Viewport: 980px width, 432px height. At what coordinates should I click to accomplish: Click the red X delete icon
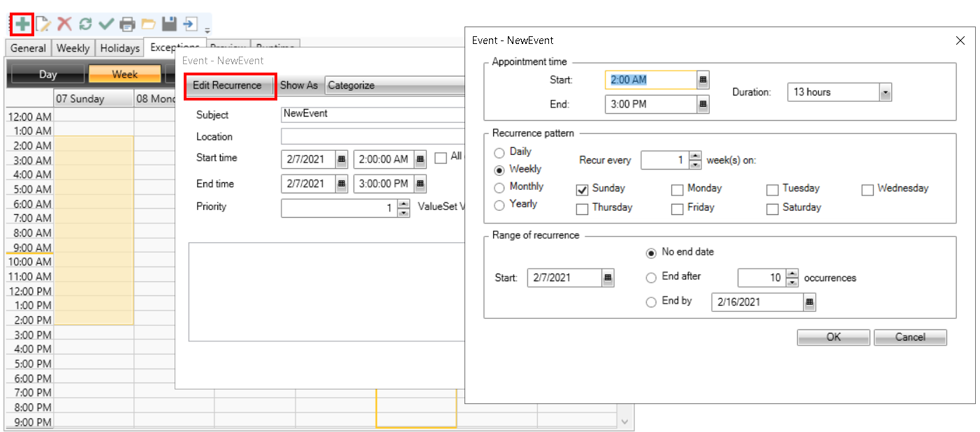click(x=64, y=24)
